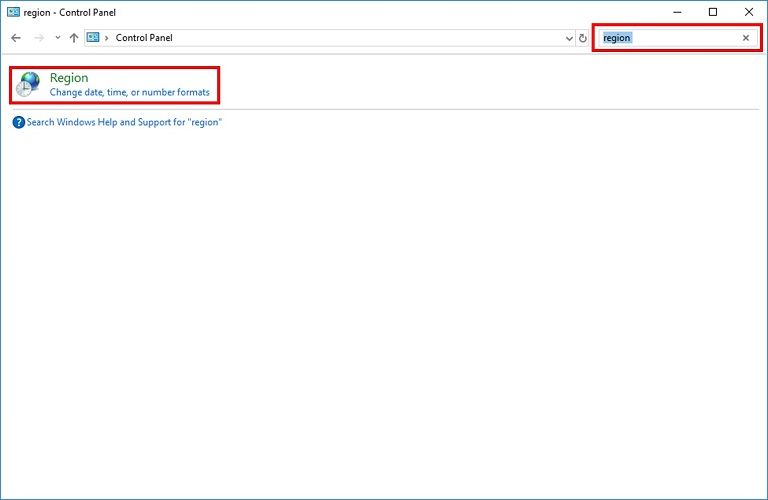Open the Region heading link
The image size is (768, 500).
point(69,78)
